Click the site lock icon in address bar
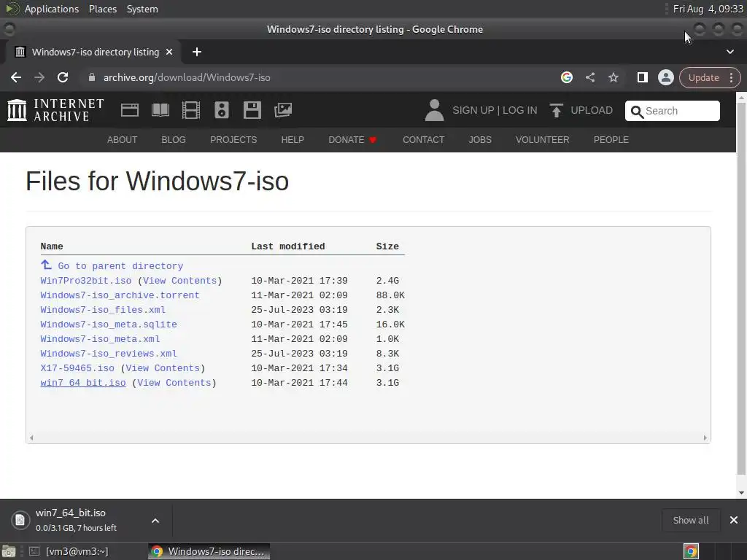747x560 pixels. click(x=92, y=77)
